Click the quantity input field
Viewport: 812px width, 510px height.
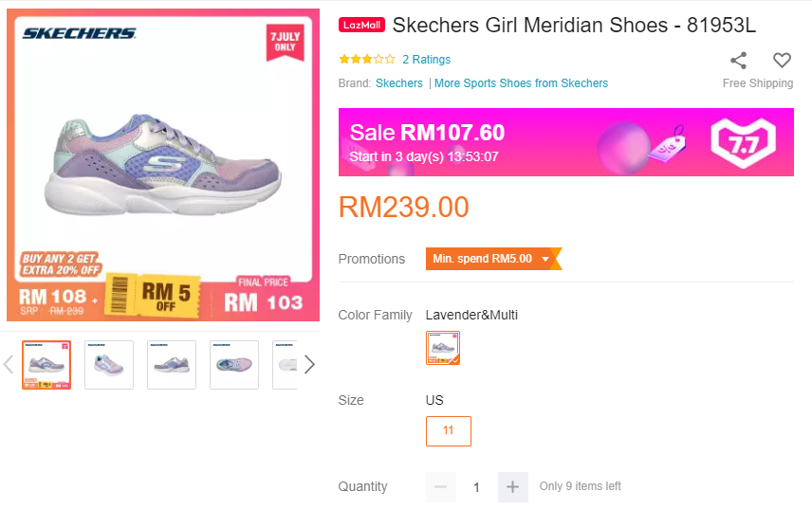476,487
